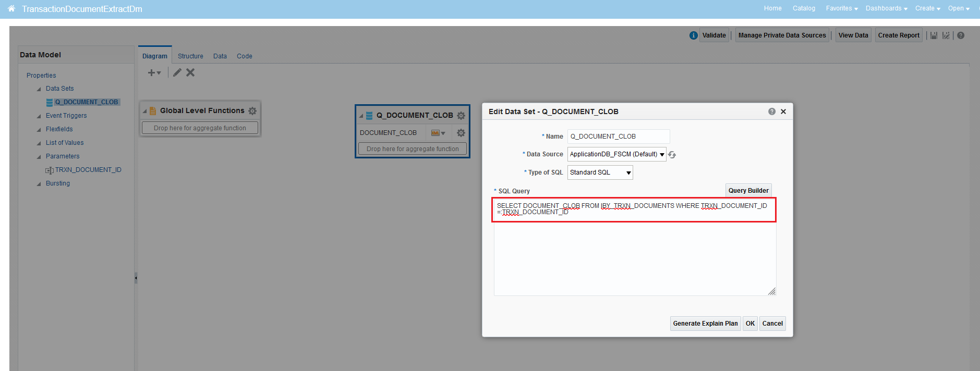This screenshot has width=980, height=371.
Task: Click the Global Level Functions aggregate drop area
Action: pos(200,128)
